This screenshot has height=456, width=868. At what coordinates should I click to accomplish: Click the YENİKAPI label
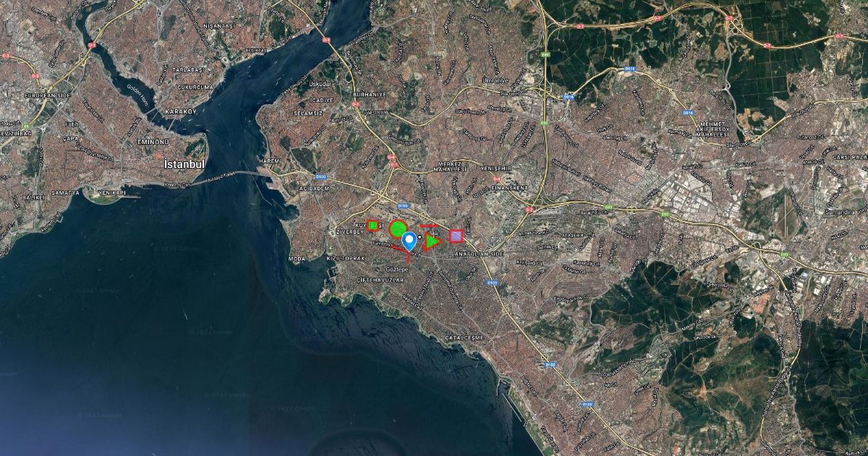click(111, 193)
